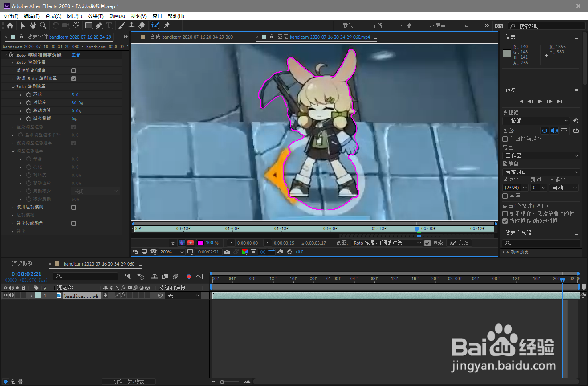The height and width of the screenshot is (386, 588).
Task: Click the composition mini-flowchart icon
Action: [127, 276]
